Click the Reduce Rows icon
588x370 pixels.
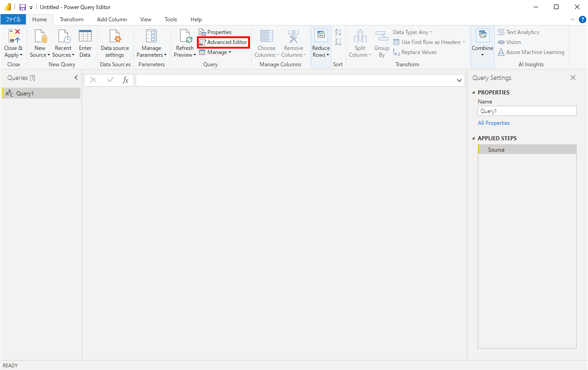(321, 36)
